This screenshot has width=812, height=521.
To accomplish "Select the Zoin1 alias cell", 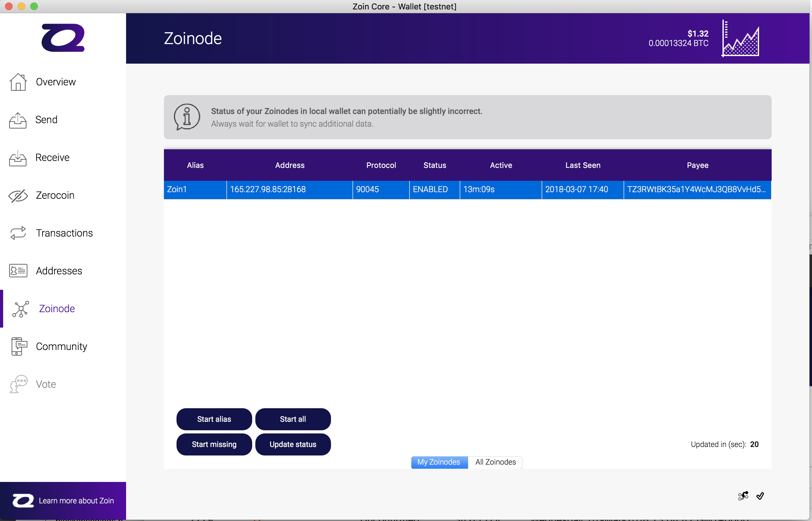I will [x=195, y=189].
